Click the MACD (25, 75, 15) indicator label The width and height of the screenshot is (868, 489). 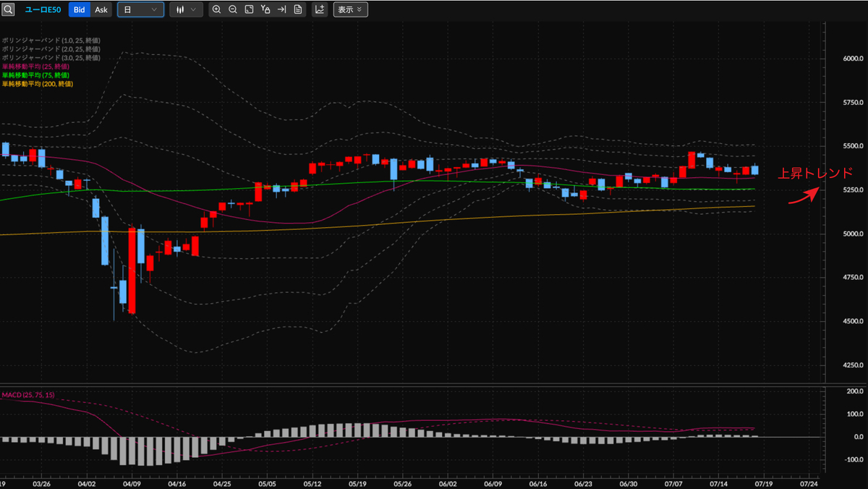pos(28,395)
